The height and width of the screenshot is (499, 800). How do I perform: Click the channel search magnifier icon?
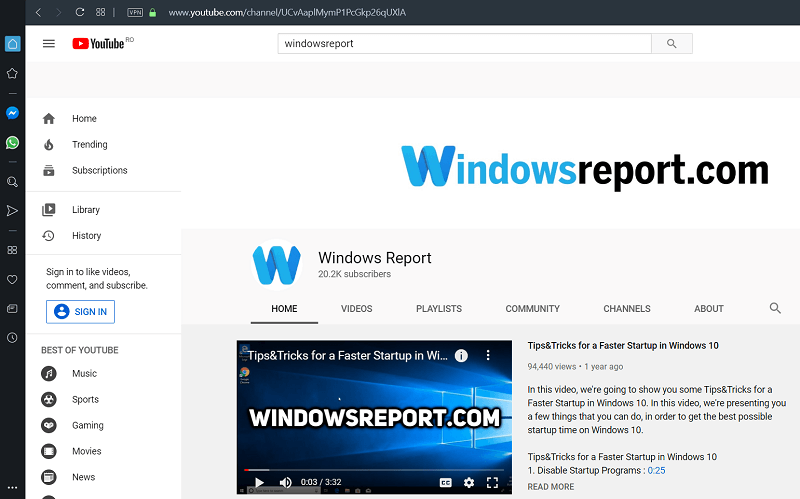[x=775, y=308]
